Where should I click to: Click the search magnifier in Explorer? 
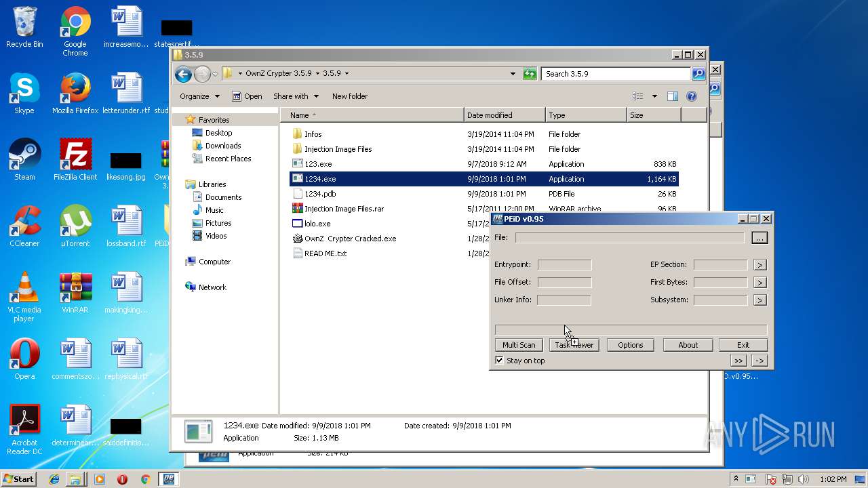click(698, 74)
